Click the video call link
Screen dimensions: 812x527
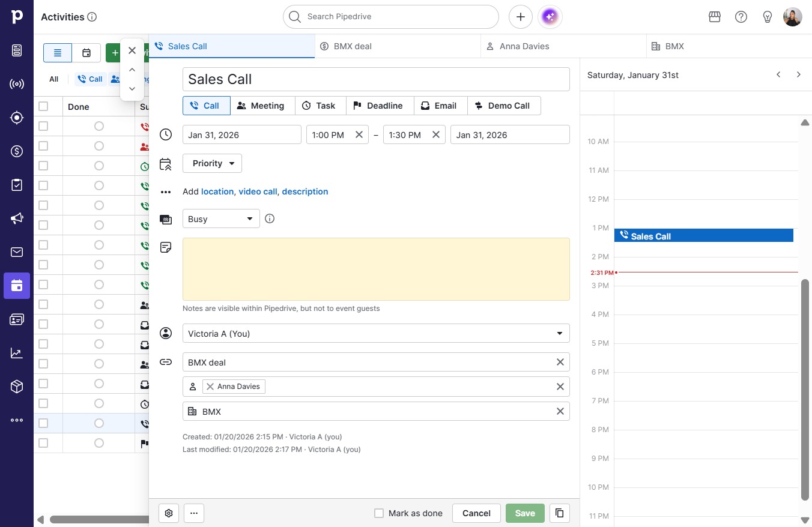click(x=258, y=191)
